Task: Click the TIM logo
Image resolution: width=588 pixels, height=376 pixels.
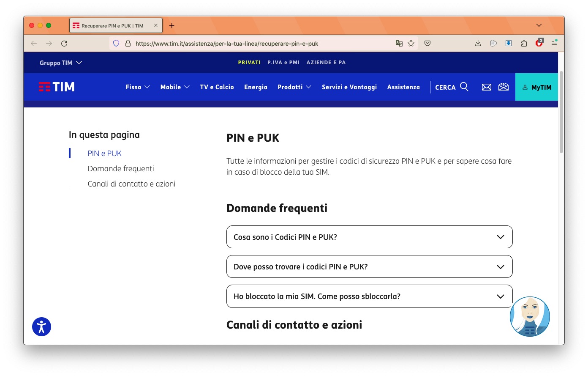Action: pyautogui.click(x=57, y=87)
